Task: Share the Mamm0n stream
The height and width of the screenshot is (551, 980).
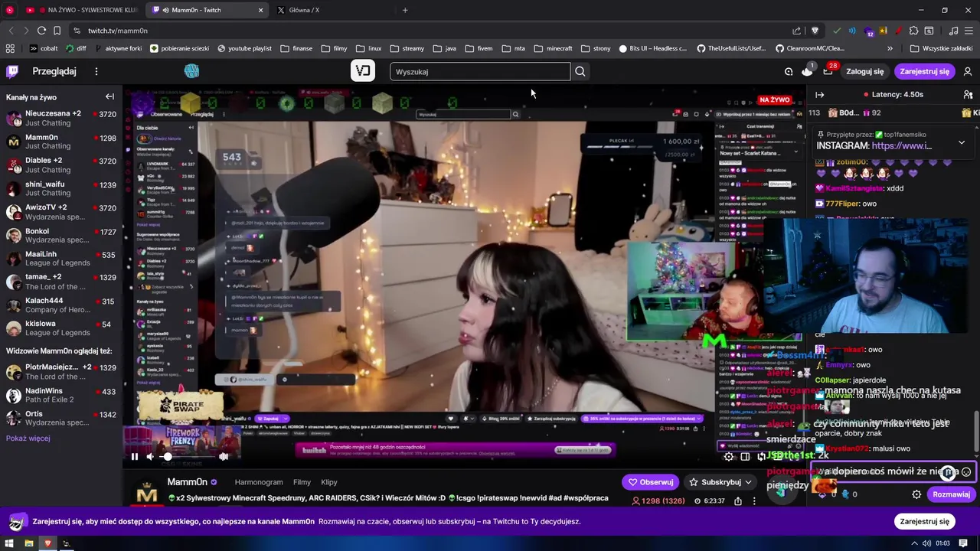Action: [x=738, y=501]
